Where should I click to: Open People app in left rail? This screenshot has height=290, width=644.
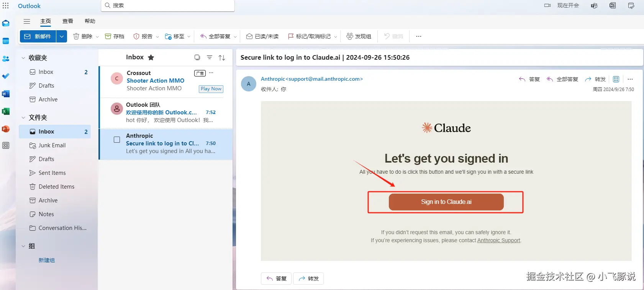pyautogui.click(x=6, y=59)
